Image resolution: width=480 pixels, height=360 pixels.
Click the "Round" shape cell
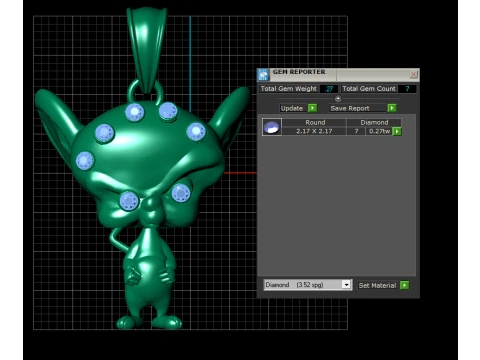point(315,122)
